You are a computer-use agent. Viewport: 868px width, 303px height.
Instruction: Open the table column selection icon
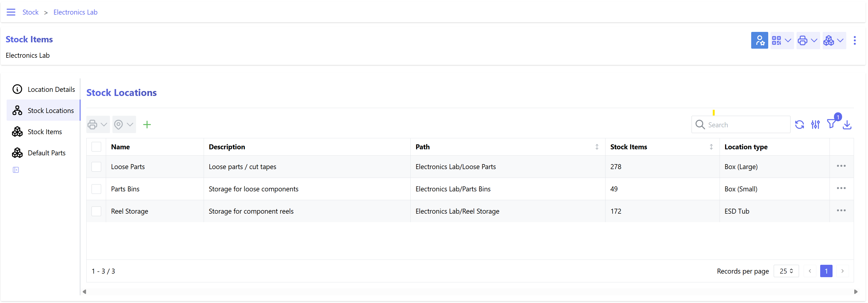(815, 125)
